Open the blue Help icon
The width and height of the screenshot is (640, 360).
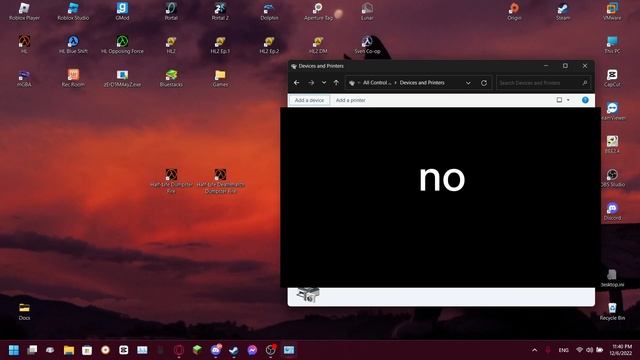585,100
